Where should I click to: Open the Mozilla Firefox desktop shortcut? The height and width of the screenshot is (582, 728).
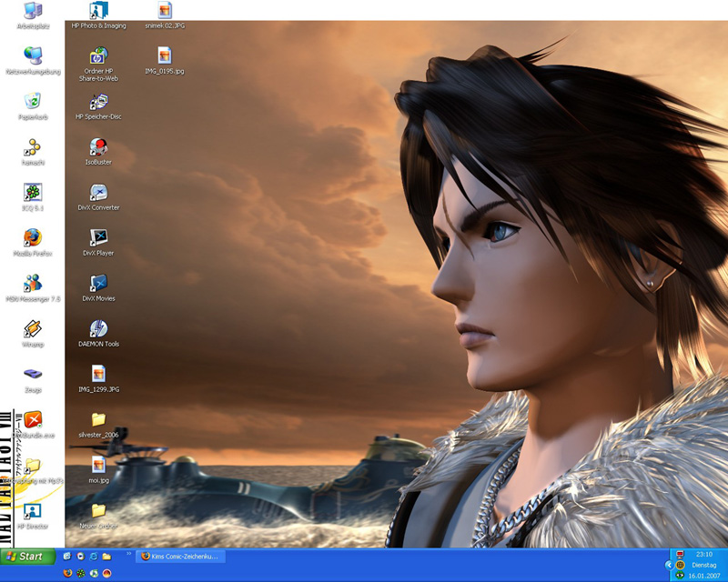pyautogui.click(x=33, y=238)
